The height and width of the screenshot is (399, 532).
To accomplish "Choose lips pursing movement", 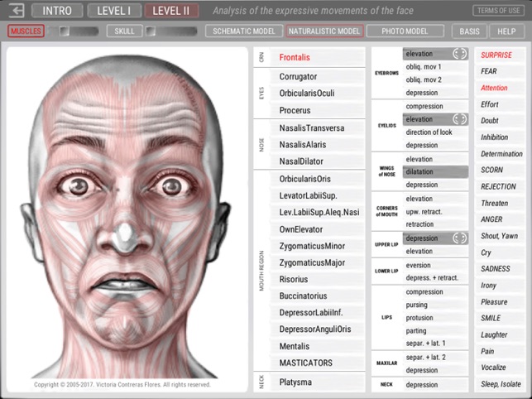I will 436,305.
